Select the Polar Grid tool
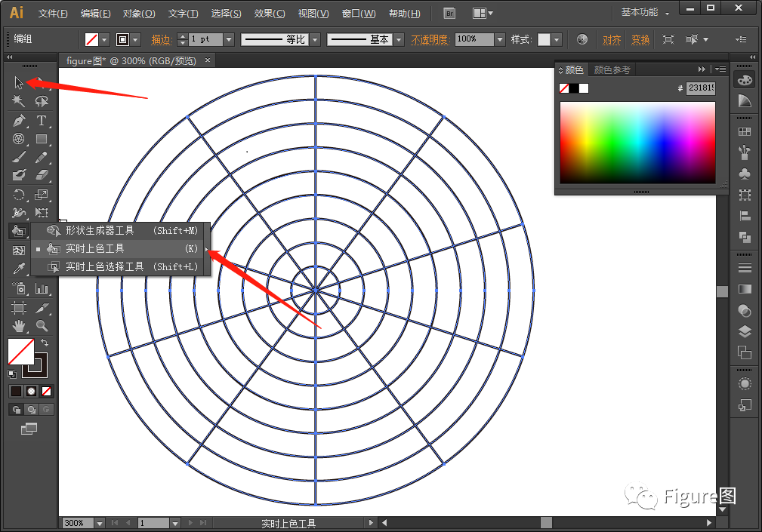 tap(18, 139)
